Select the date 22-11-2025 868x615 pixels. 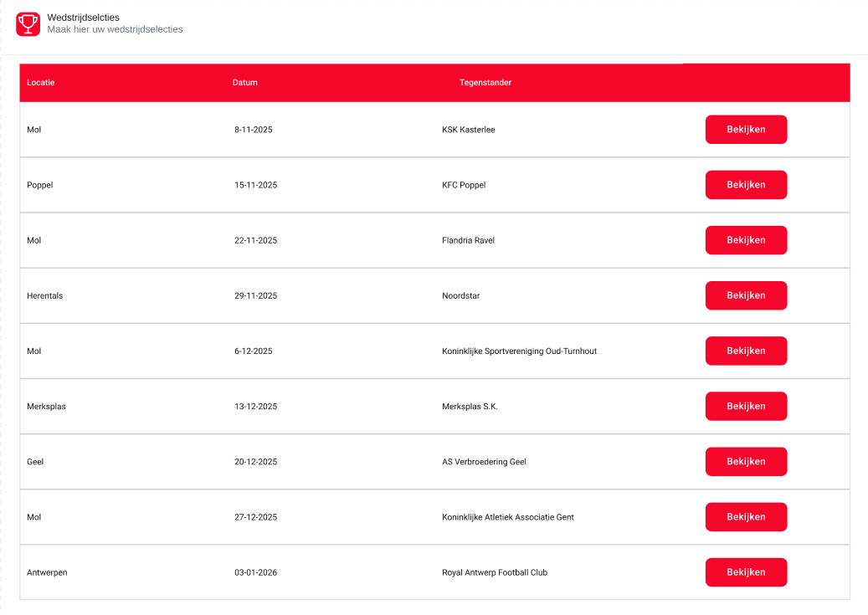pyautogui.click(x=255, y=240)
